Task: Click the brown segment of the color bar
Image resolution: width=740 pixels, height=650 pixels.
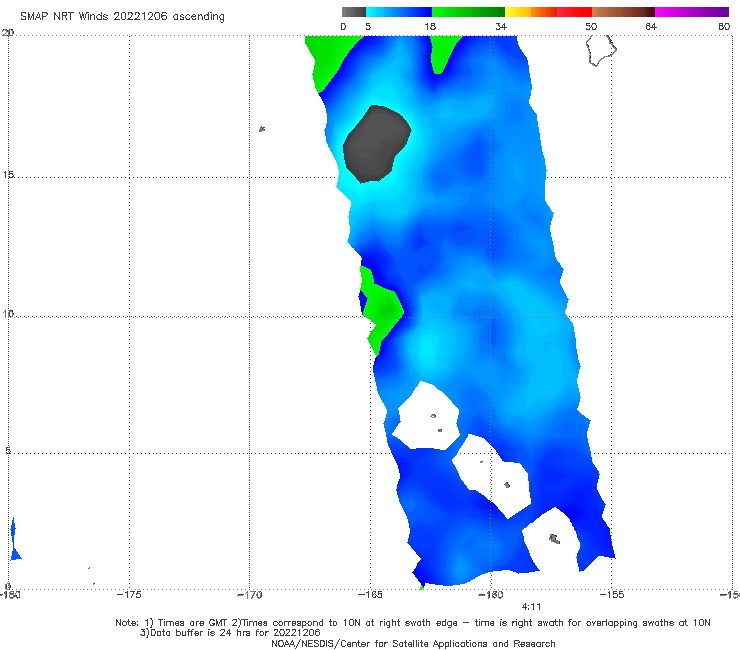Action: click(x=623, y=12)
